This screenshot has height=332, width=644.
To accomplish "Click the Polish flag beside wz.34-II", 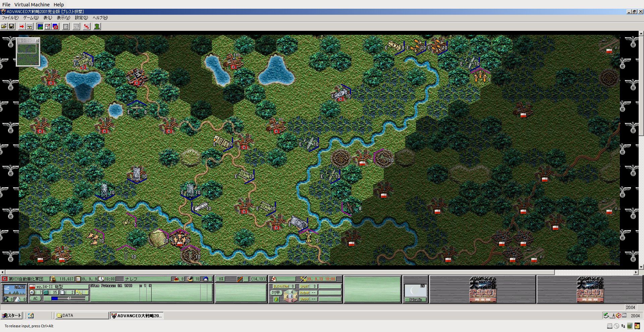I will (x=32, y=287).
